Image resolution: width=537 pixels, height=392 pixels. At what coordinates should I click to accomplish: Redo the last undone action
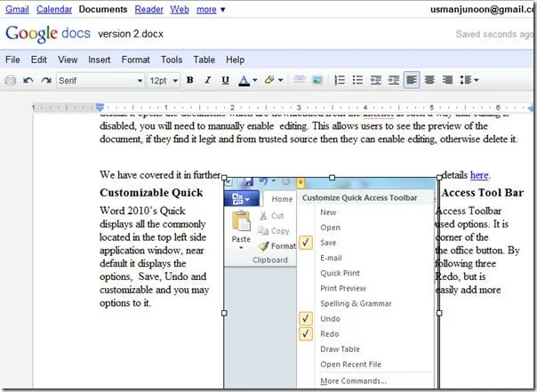[x=46, y=81]
